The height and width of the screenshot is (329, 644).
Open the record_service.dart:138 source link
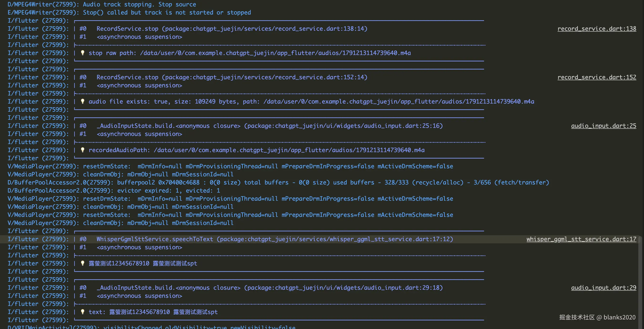click(x=597, y=29)
